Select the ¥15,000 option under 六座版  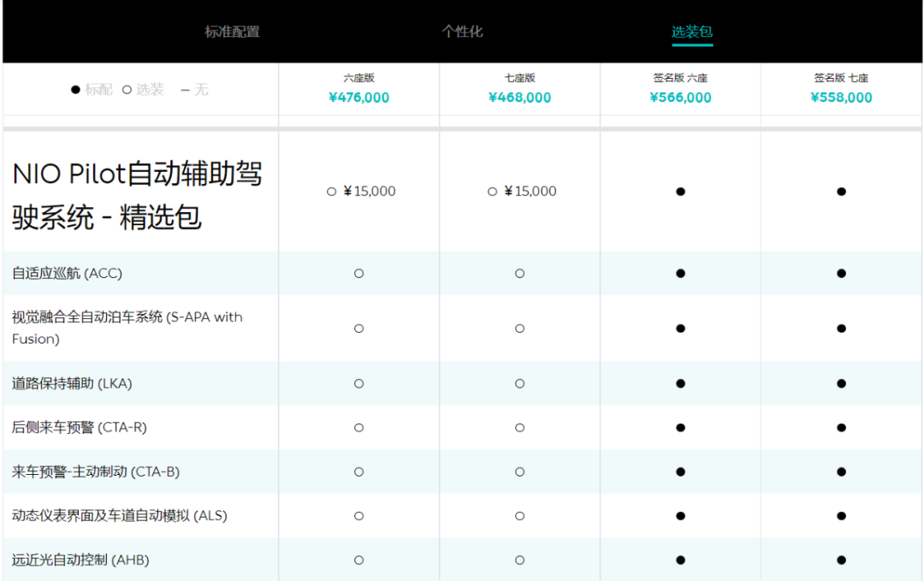click(361, 192)
